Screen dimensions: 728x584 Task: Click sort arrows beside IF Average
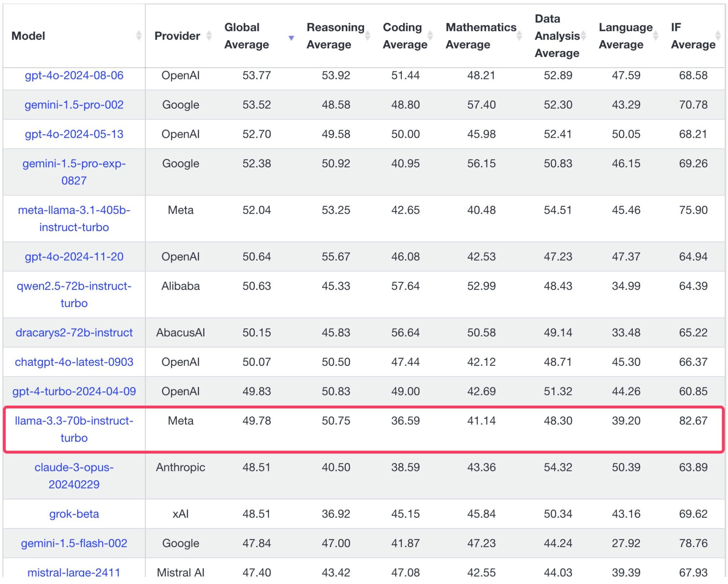pos(718,36)
